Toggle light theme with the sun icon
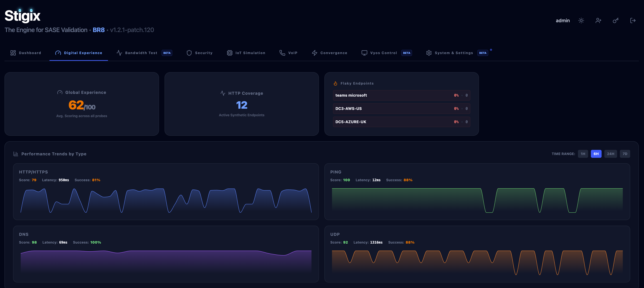 point(581,20)
